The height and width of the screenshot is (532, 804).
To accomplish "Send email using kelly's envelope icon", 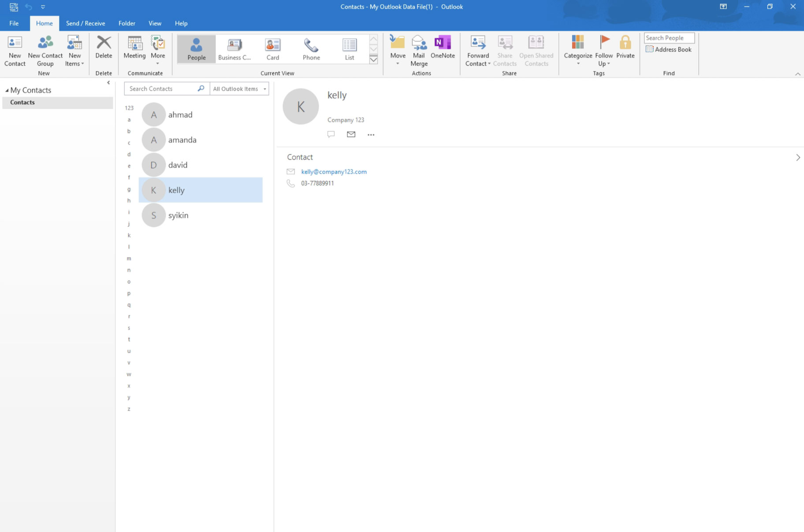I will point(351,134).
